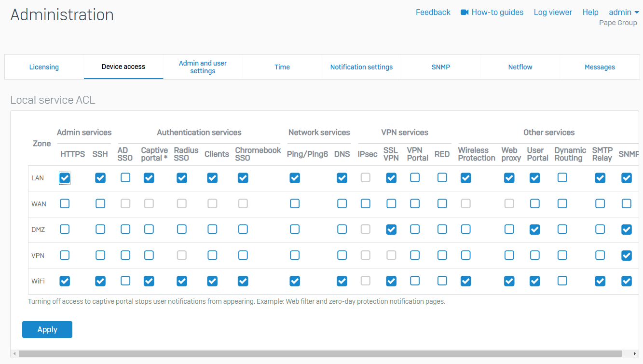Open the Admin and user settings tab
643x364 pixels.
pos(203,67)
